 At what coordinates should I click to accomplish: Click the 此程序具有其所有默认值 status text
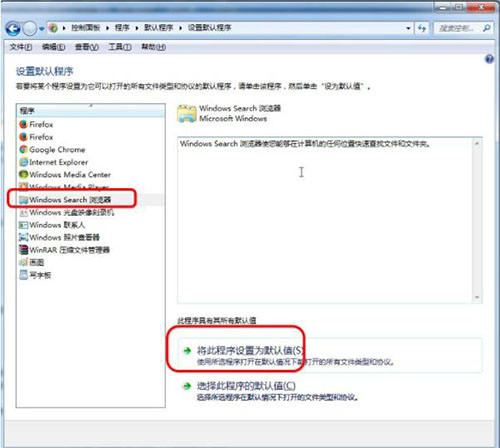coord(217,321)
